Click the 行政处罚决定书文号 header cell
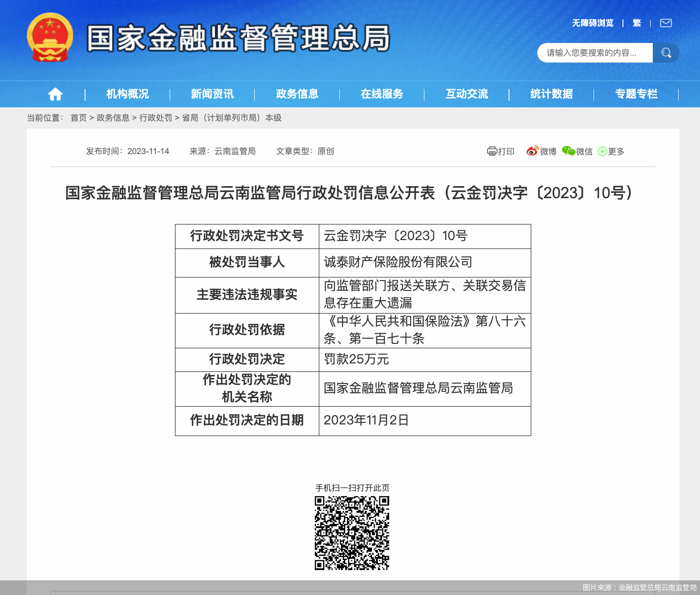Viewport: 700px width, 595px height. tap(247, 236)
